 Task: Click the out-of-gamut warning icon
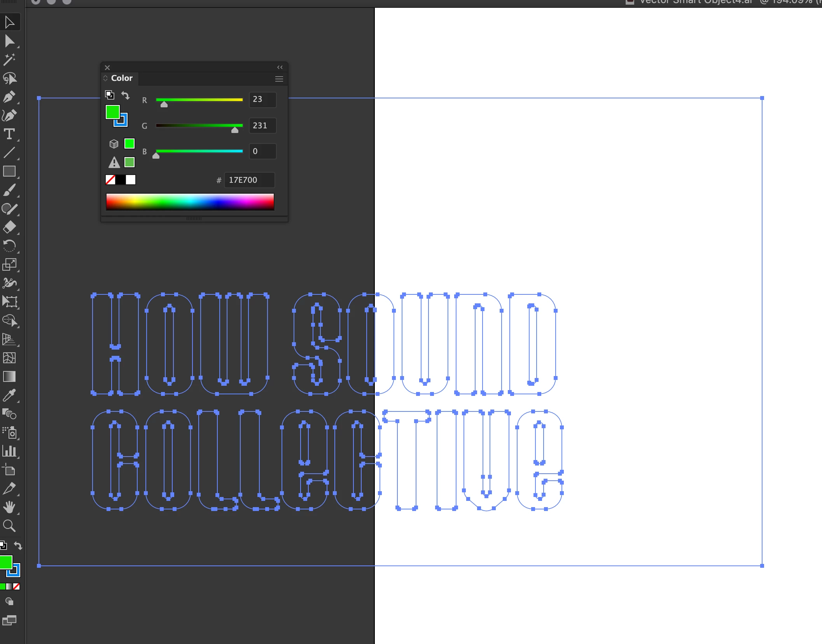point(114,162)
